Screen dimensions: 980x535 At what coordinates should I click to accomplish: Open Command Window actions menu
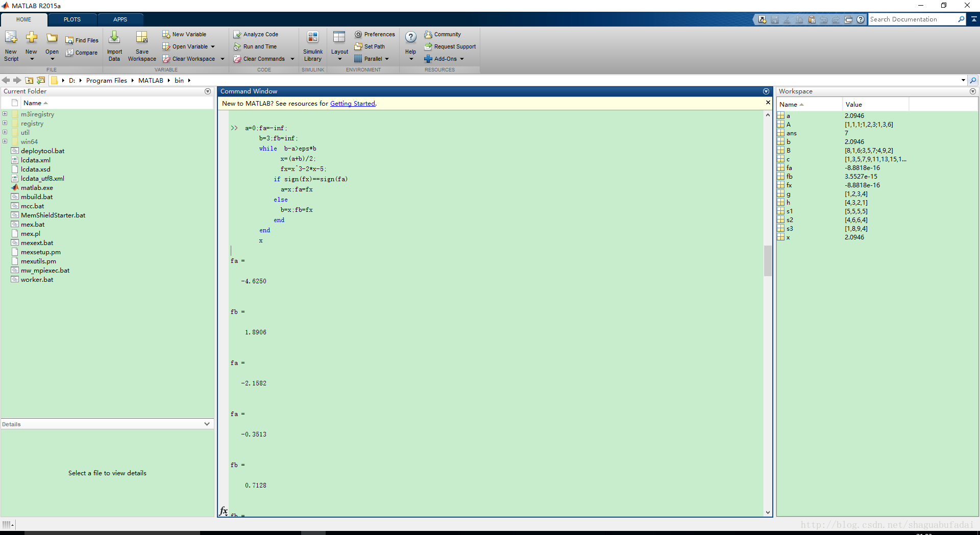766,91
